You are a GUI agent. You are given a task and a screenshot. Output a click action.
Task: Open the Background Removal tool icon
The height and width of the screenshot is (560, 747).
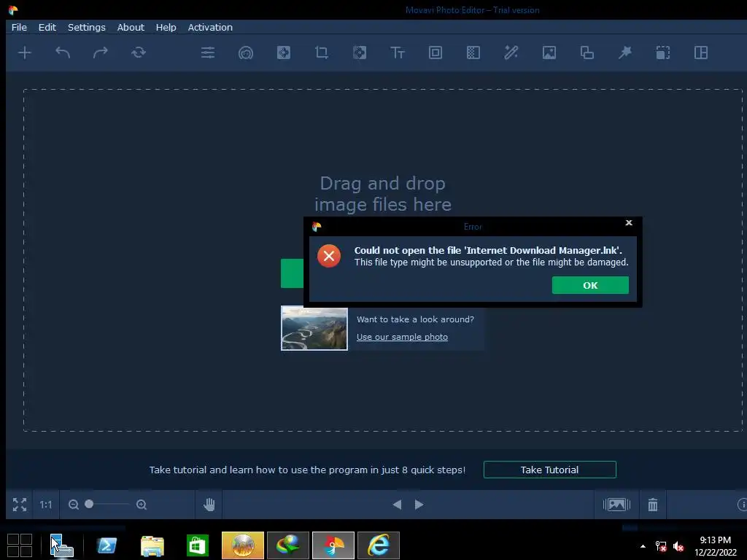coord(360,52)
